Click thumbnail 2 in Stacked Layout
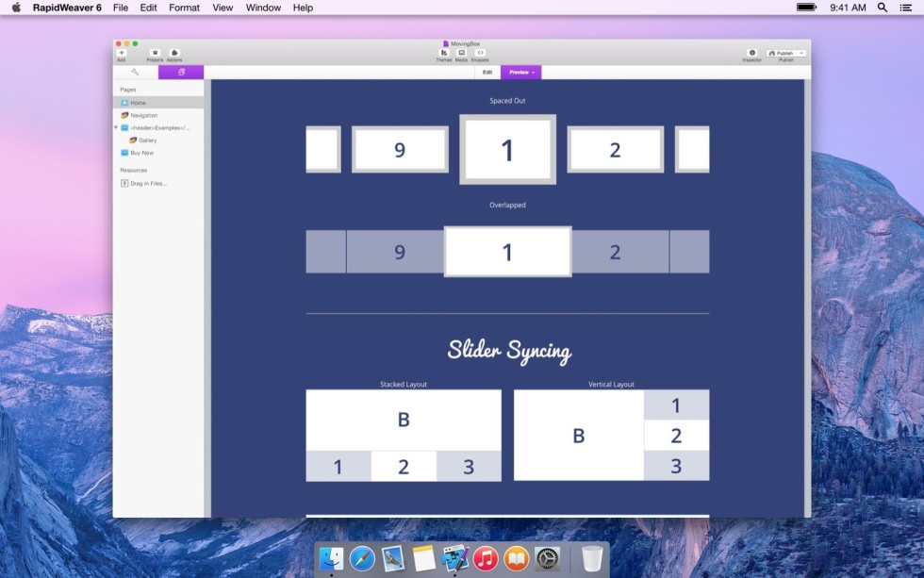 (x=404, y=467)
